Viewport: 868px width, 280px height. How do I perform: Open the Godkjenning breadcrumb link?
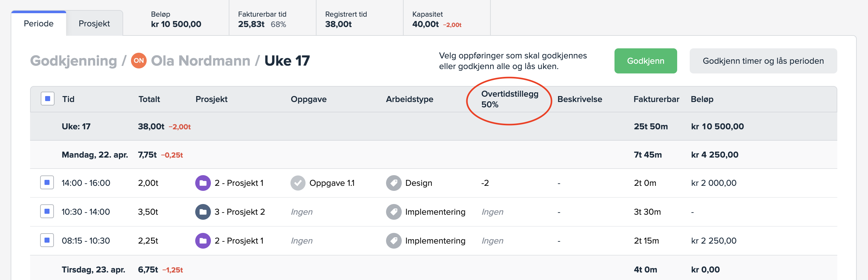tap(73, 61)
